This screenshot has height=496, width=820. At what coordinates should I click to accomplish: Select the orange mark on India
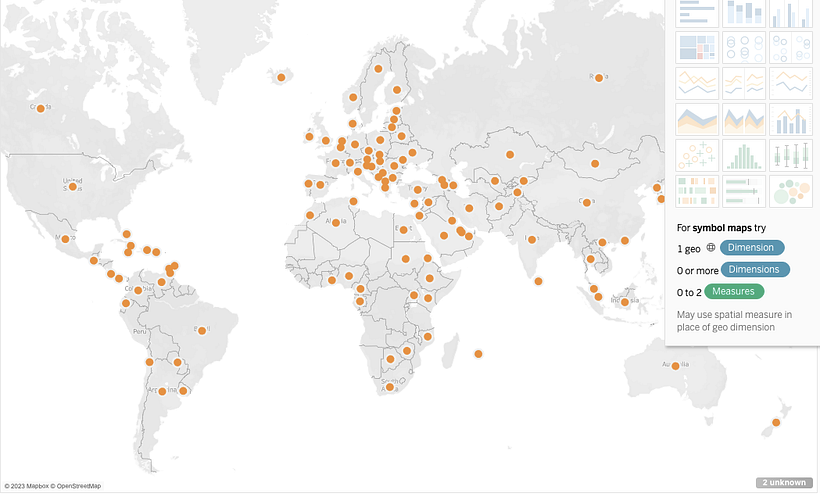click(x=532, y=240)
